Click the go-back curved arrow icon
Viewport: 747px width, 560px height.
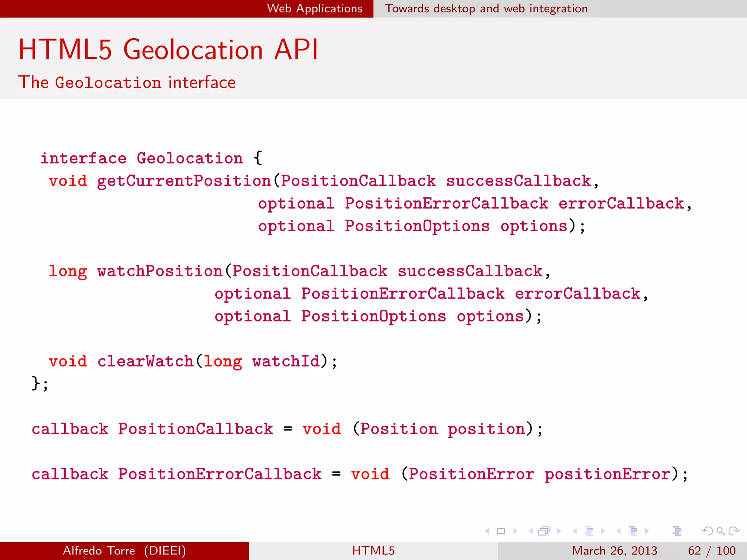[x=707, y=531]
